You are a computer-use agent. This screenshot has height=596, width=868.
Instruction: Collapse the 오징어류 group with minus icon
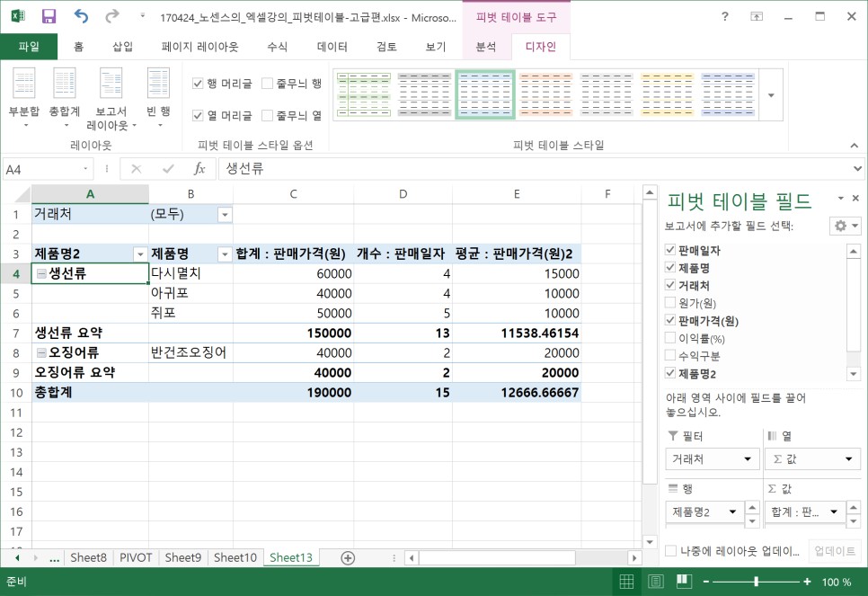click(x=41, y=353)
